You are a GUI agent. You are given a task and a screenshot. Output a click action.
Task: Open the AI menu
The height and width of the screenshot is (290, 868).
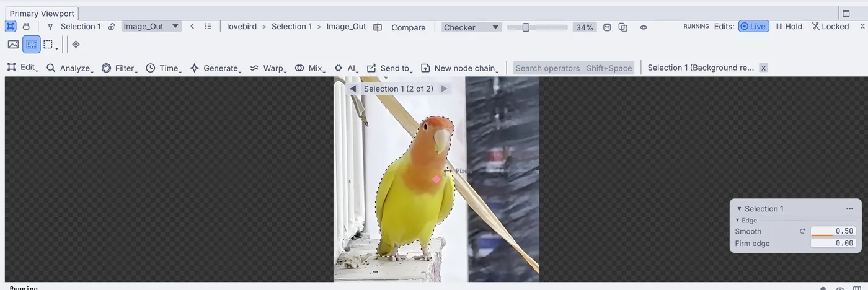pyautogui.click(x=346, y=68)
